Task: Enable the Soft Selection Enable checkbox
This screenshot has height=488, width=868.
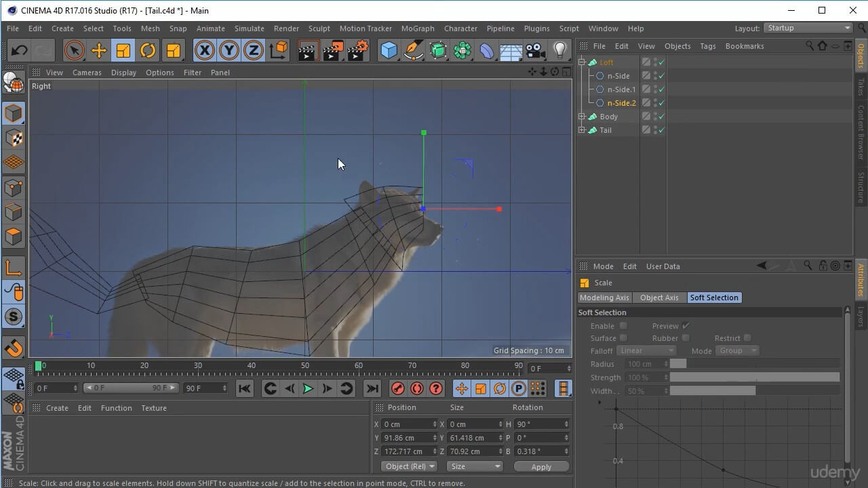Action: (x=623, y=326)
